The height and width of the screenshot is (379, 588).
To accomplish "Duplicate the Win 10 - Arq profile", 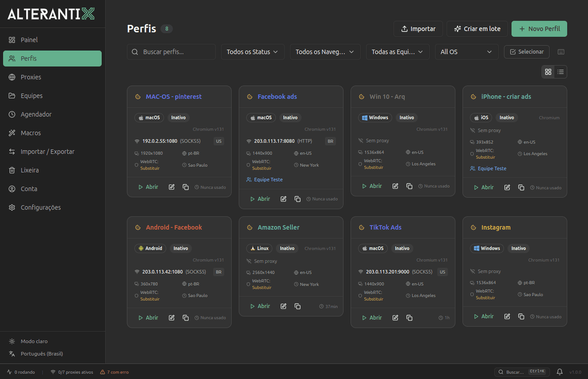I will (x=409, y=186).
